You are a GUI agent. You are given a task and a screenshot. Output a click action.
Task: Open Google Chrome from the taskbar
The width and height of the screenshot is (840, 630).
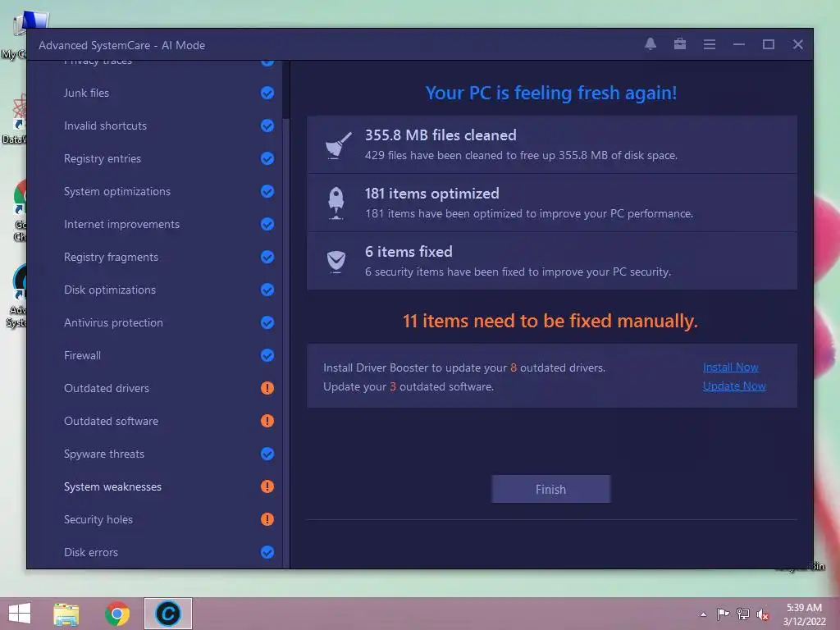116,614
